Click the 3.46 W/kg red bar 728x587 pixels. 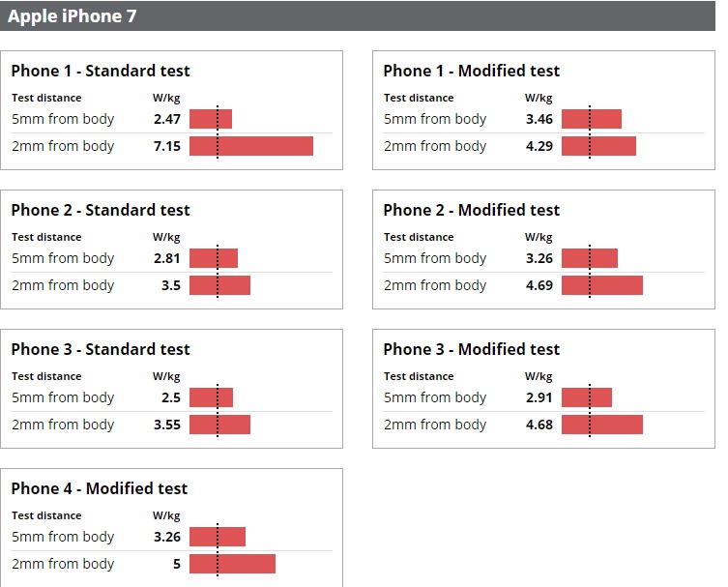pyautogui.click(x=592, y=119)
